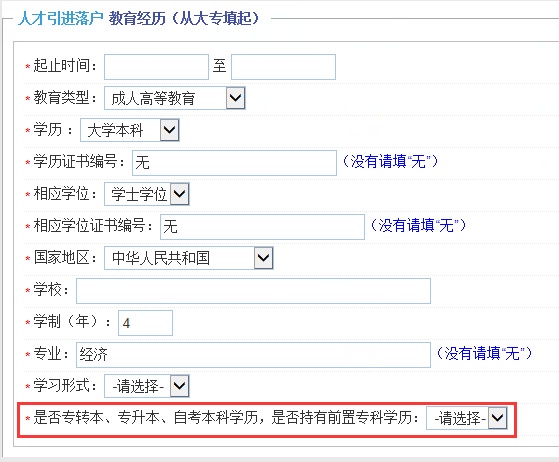559x462 pixels.
Task: Click the arrow beside 中华人民共和国
Action: (264, 258)
